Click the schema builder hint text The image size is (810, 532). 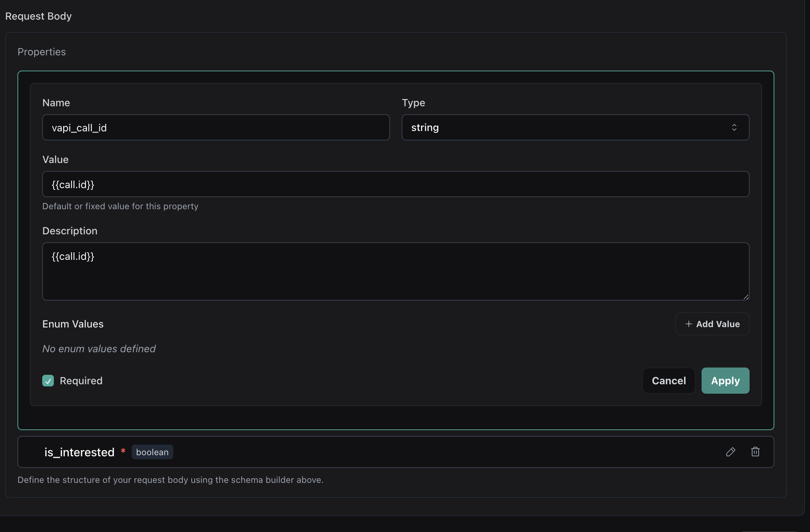tap(171, 480)
